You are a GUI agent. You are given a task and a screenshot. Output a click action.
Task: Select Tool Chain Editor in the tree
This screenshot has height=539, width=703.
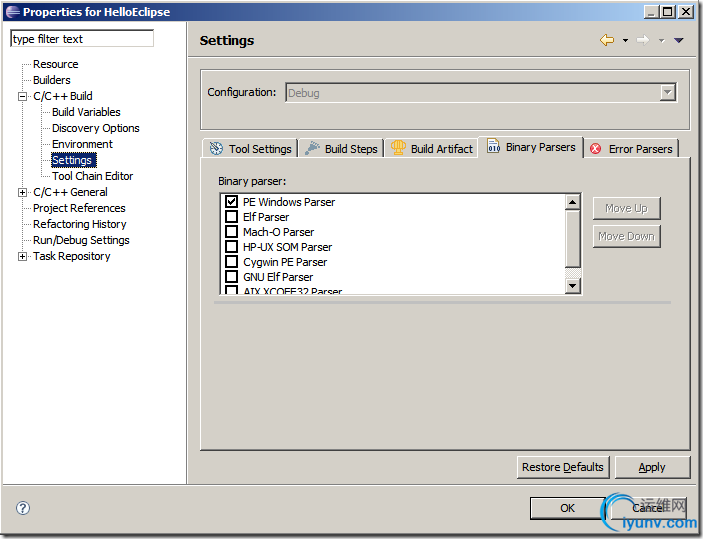[x=92, y=176]
